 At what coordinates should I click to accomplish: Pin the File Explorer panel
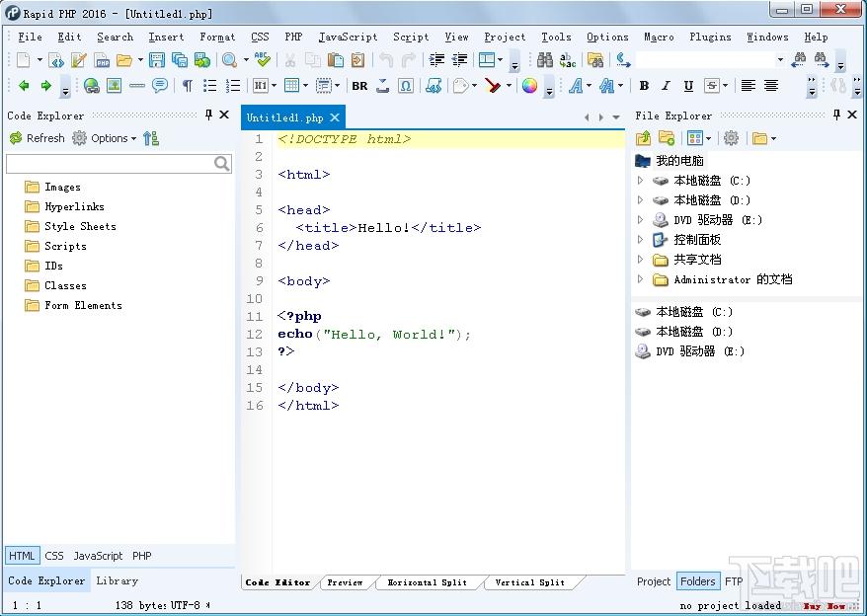pyautogui.click(x=836, y=115)
